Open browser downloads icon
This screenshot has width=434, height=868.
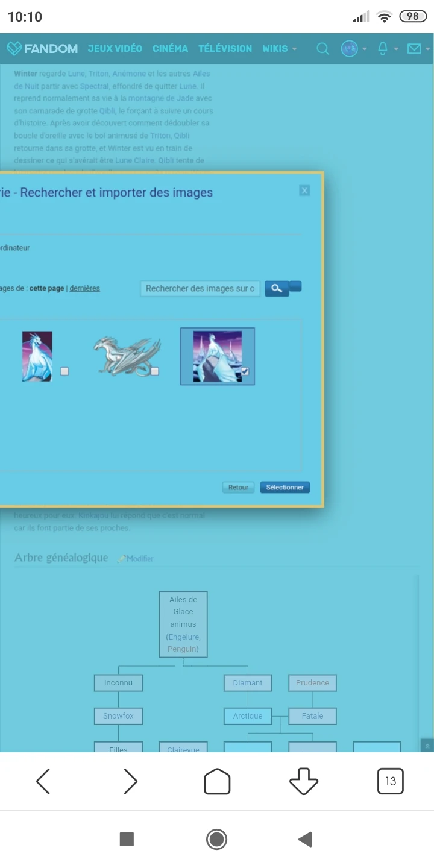click(304, 781)
